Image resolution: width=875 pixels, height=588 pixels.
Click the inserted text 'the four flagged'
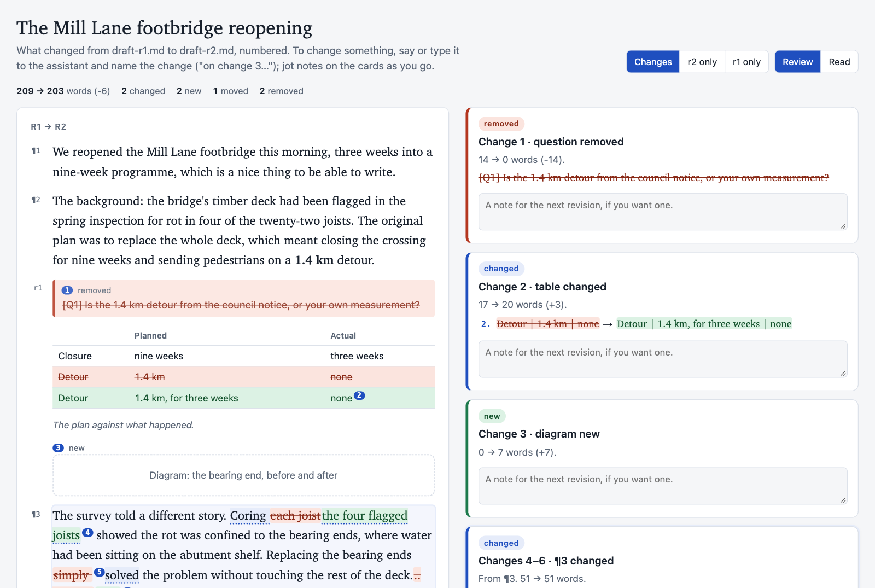[365, 515]
